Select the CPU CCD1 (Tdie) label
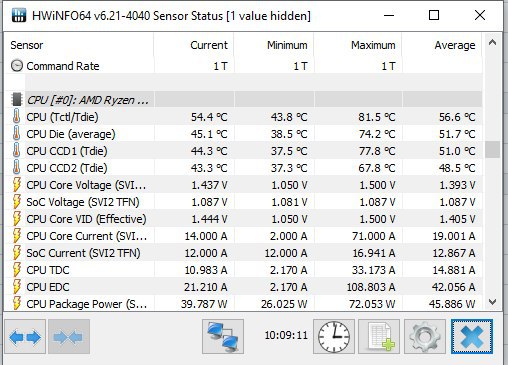This screenshot has width=508, height=365. click(x=67, y=151)
